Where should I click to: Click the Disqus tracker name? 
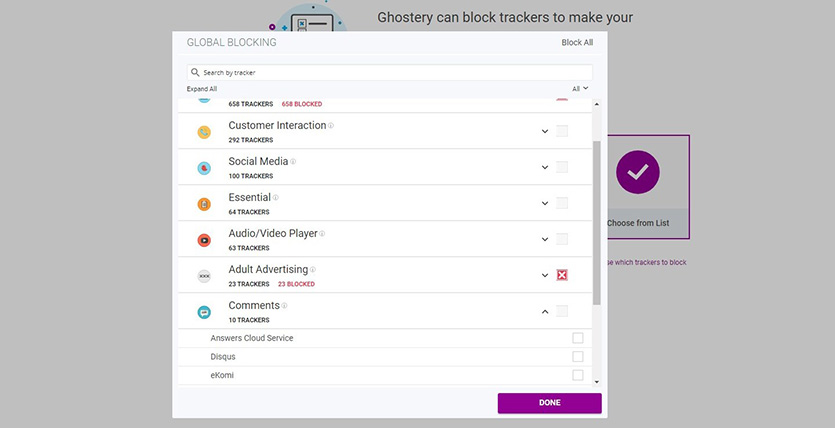[223, 357]
